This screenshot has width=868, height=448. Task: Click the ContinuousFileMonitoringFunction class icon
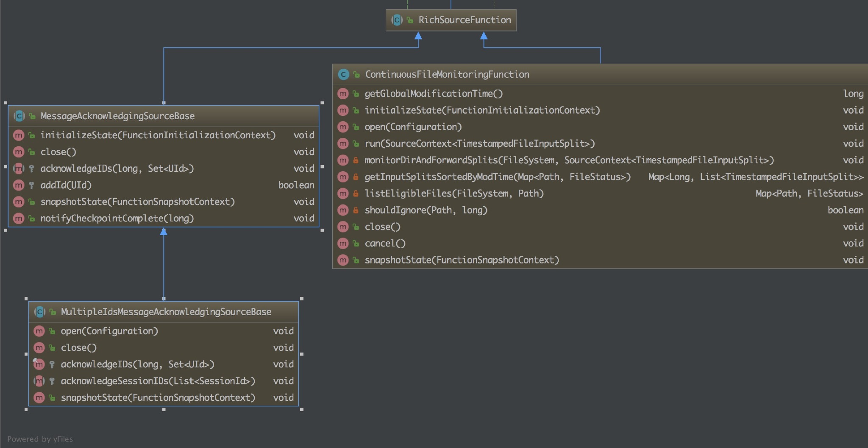click(343, 75)
